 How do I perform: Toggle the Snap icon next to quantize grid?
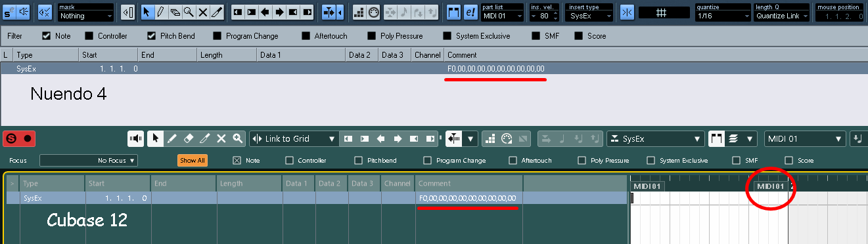[x=628, y=12]
